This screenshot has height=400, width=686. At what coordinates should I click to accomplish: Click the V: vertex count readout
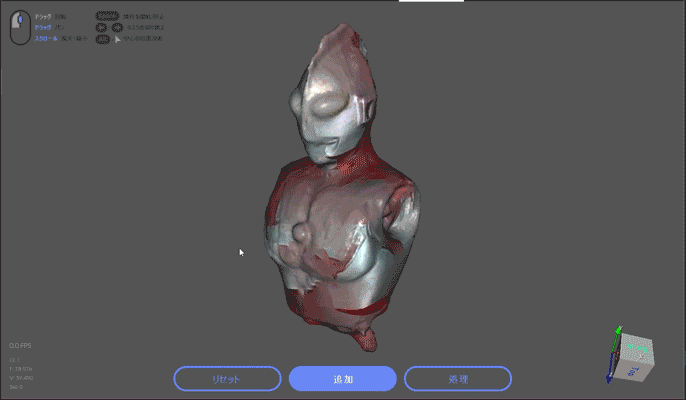(x=21, y=378)
